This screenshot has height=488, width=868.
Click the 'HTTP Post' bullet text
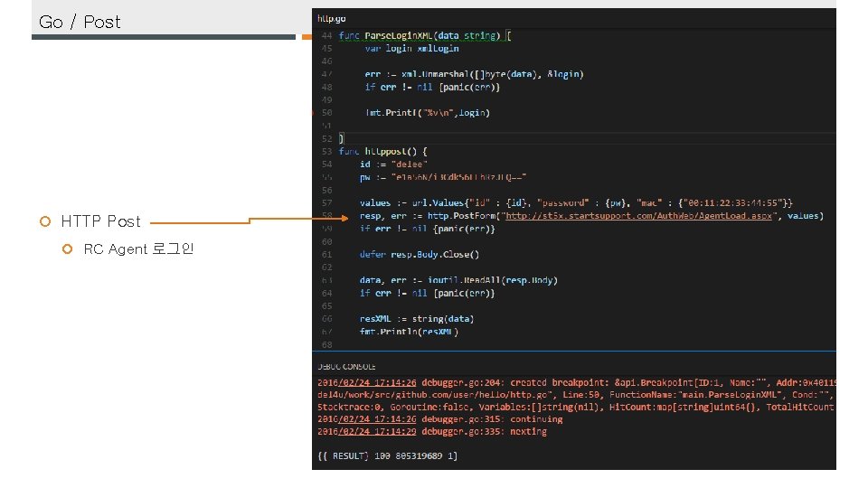tap(100, 221)
